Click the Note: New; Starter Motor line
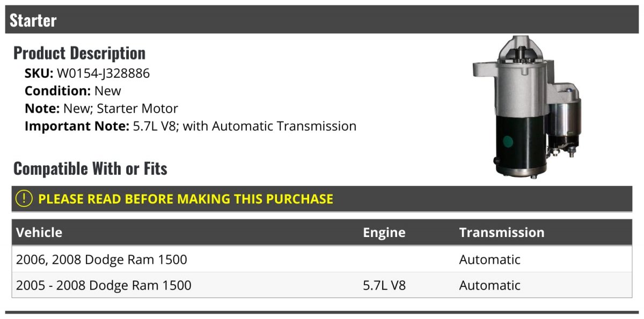The width and height of the screenshot is (644, 319). point(101,109)
